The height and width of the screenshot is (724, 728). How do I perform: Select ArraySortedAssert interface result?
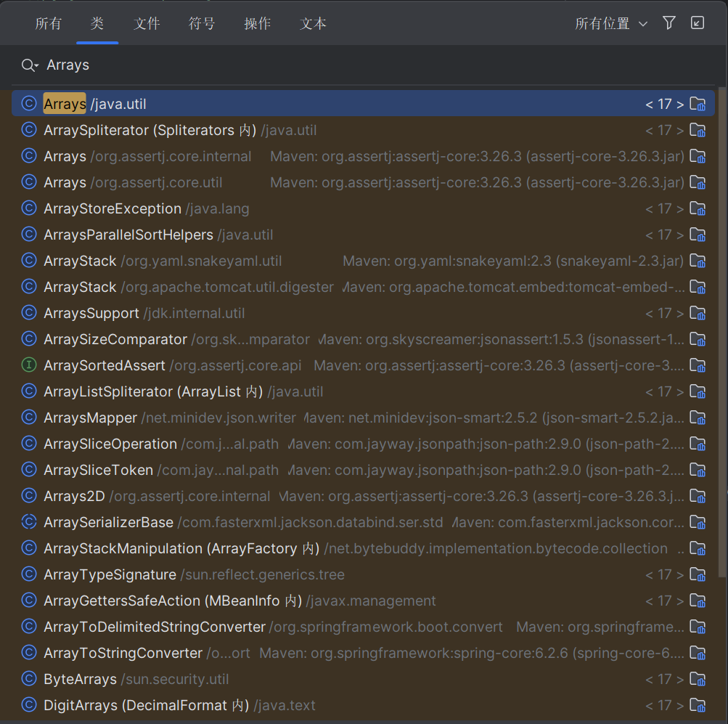363,365
